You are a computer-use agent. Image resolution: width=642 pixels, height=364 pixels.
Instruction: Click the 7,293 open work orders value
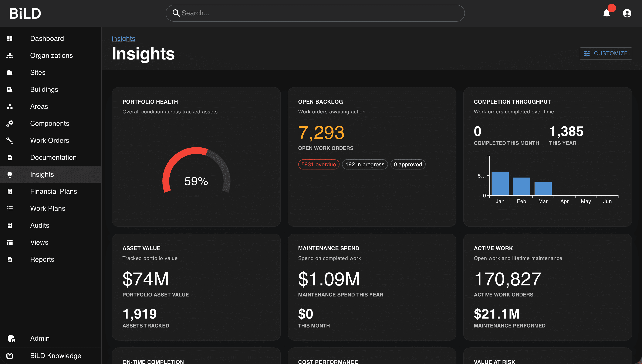(321, 133)
